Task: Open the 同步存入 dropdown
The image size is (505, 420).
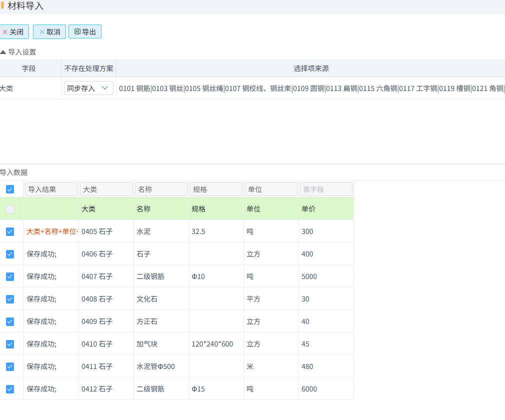Action: pos(88,88)
